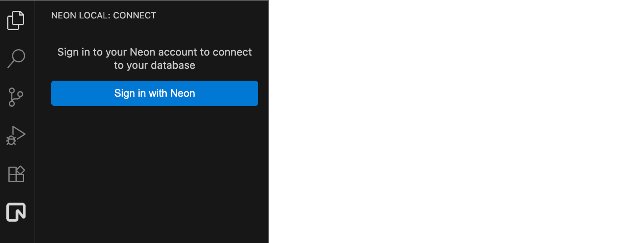
Task: Click inside the empty editor area
Action: point(456,121)
